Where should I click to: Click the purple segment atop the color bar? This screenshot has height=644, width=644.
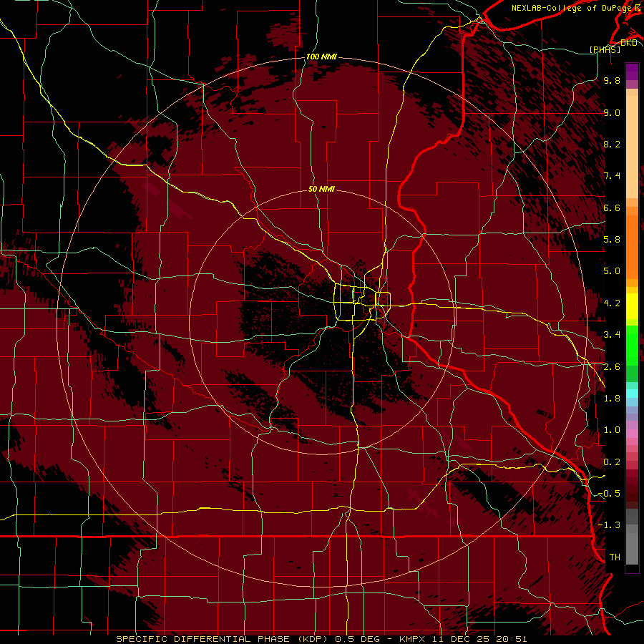(632, 72)
